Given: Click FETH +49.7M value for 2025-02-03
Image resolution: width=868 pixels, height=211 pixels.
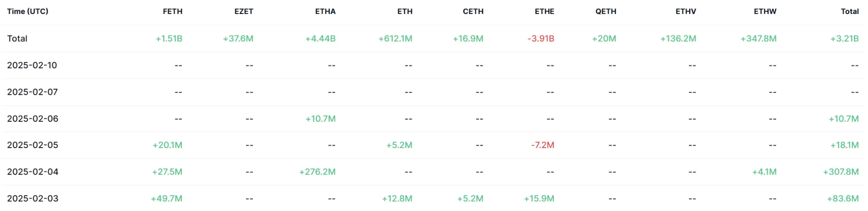Looking at the screenshot, I should pos(167,198).
